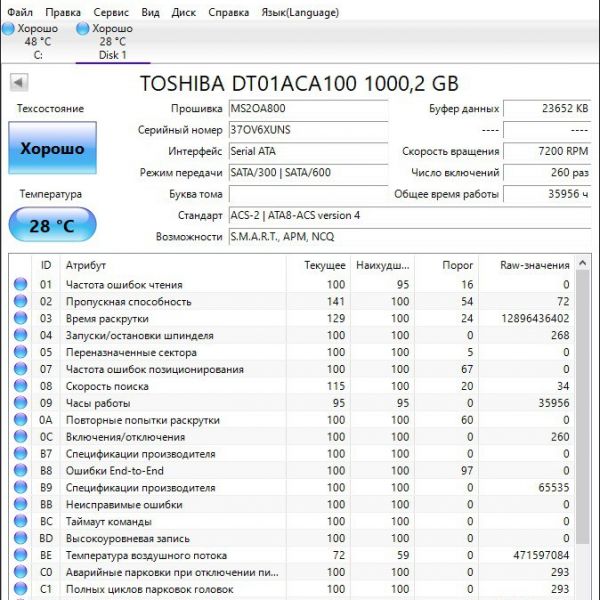Click the previous disk arrow button
Image resolution: width=600 pixels, height=600 pixels.
19,82
